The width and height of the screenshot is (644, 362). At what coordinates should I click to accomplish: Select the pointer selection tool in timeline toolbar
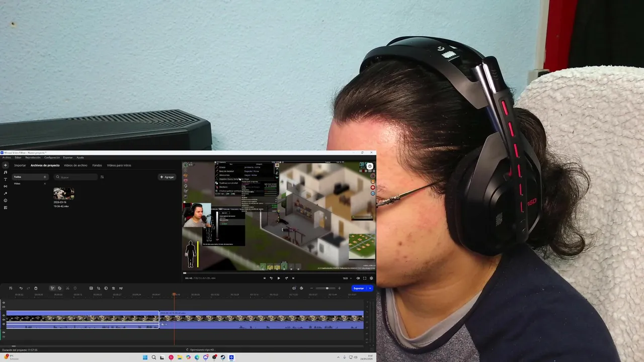coord(52,288)
